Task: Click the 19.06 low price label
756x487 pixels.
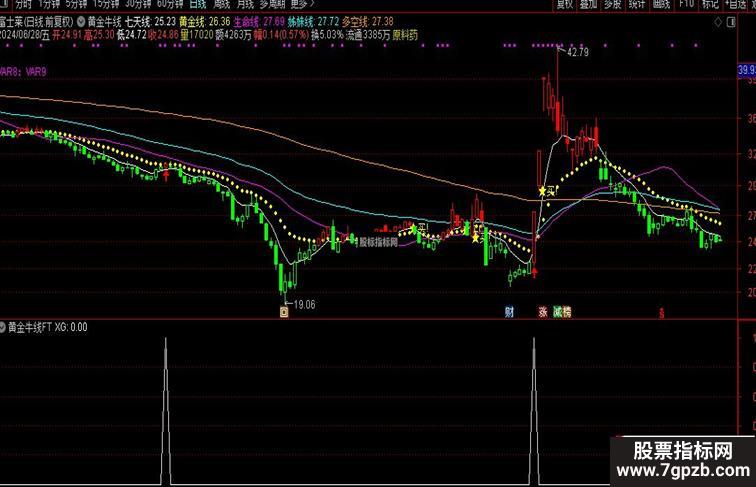Action: coord(304,305)
